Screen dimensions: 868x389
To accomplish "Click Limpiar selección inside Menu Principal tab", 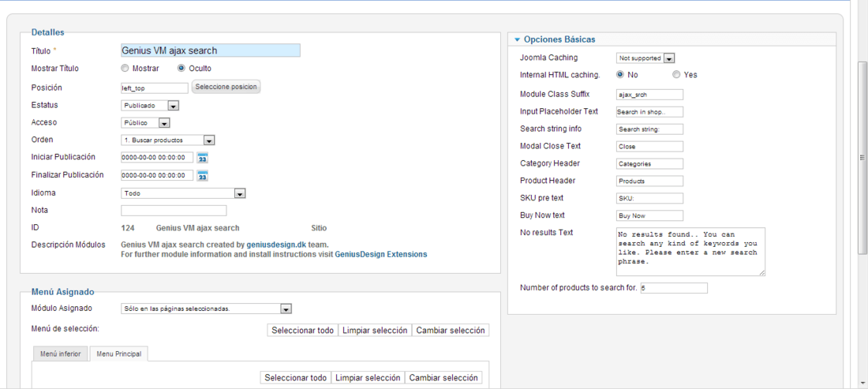I will click(x=368, y=378).
